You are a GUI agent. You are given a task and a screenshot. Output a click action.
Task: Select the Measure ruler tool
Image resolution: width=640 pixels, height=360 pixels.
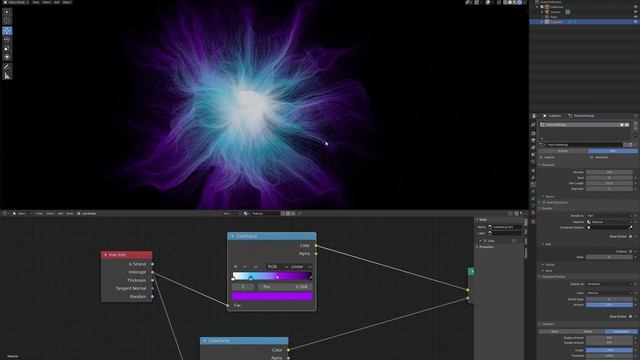tap(7, 76)
